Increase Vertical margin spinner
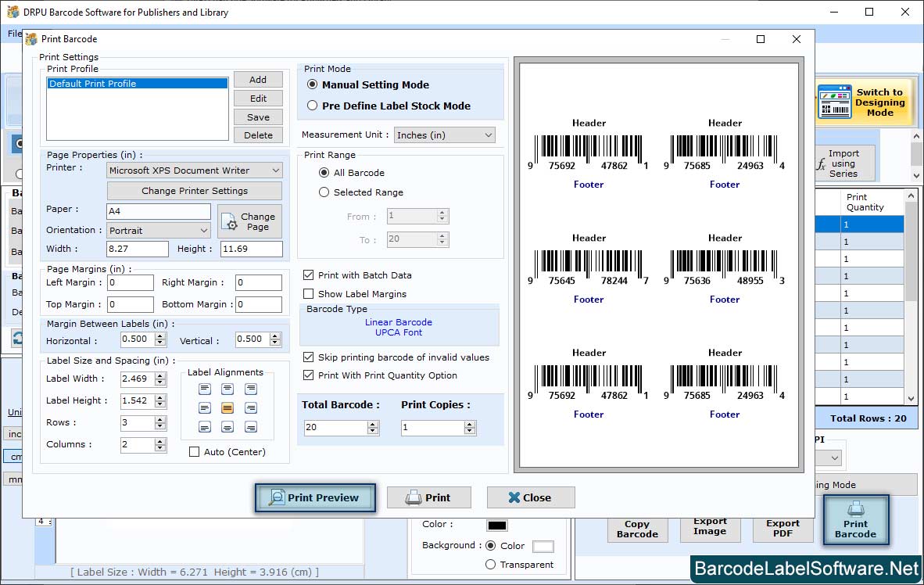The image size is (924, 585). [274, 336]
